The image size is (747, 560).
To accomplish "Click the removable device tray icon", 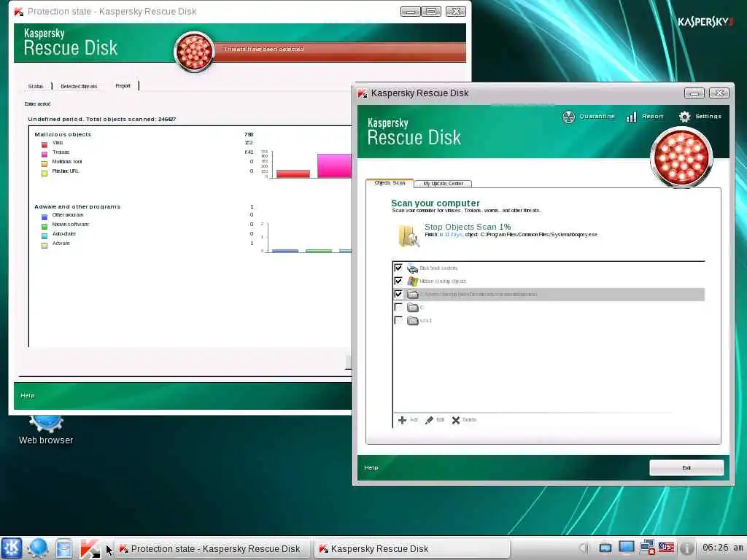I will [605, 548].
